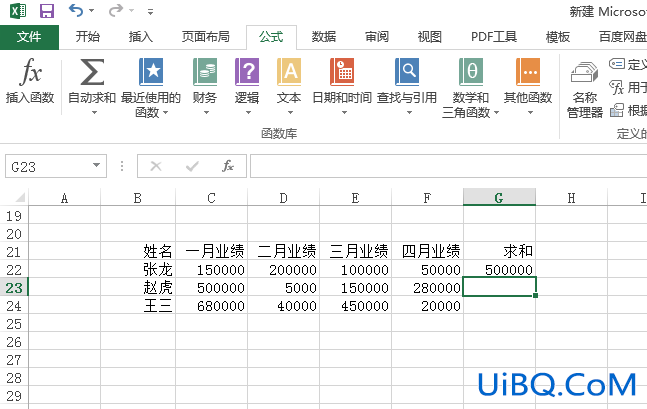647x409 pixels.
Task: Select row 21 header
Action: point(14,251)
